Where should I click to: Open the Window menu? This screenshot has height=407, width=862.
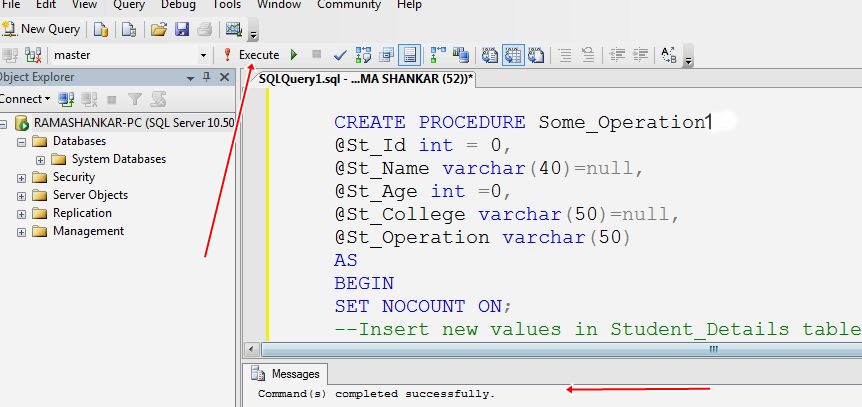279,5
